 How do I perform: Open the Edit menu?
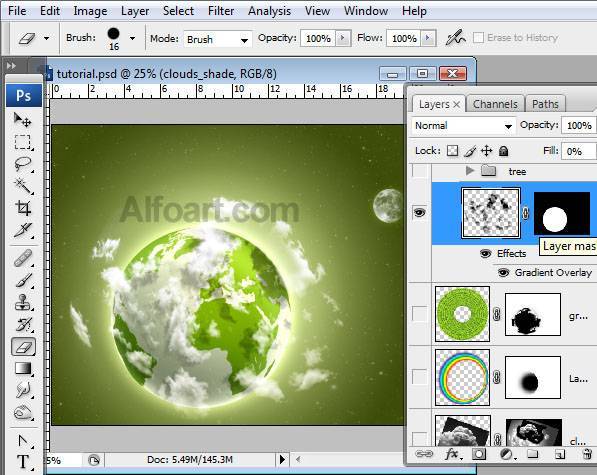pos(50,11)
